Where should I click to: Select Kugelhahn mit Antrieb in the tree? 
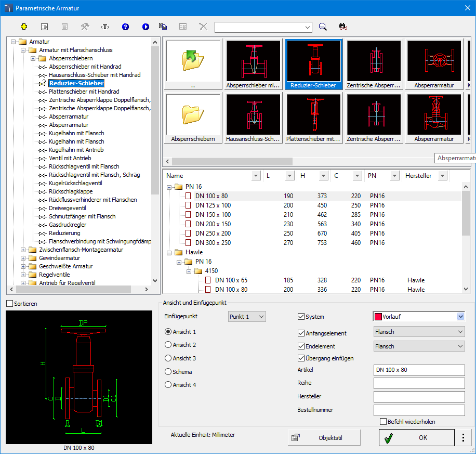tap(76, 150)
